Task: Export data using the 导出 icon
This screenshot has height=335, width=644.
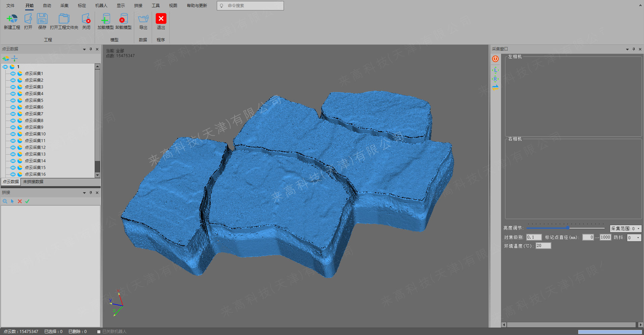Action: [143, 19]
